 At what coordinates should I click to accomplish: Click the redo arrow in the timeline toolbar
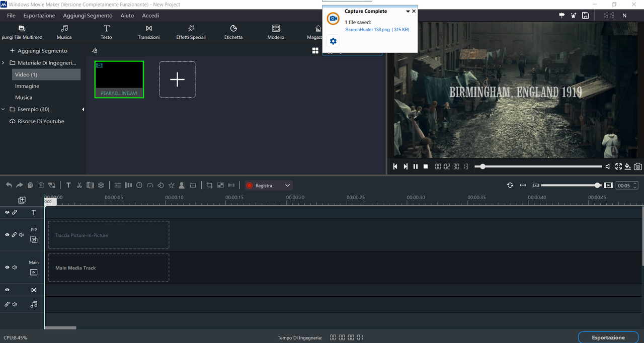(x=20, y=185)
